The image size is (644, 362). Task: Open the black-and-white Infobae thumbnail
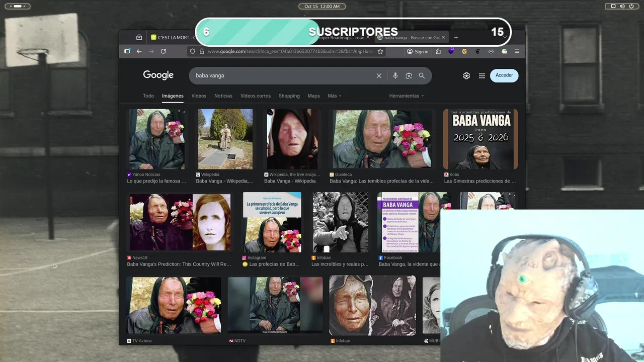(341, 222)
